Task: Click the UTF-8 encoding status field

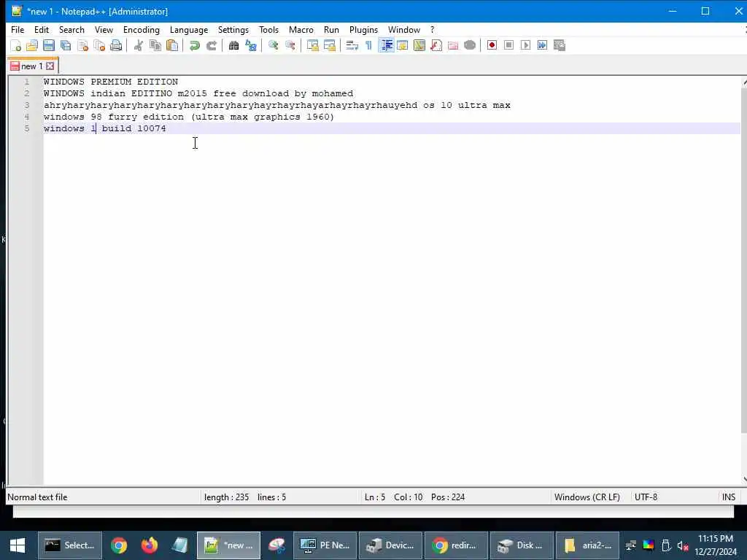Action: [646, 497]
